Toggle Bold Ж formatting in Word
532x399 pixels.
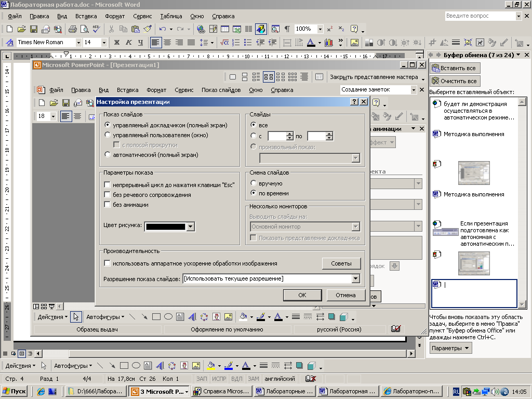coord(117,43)
